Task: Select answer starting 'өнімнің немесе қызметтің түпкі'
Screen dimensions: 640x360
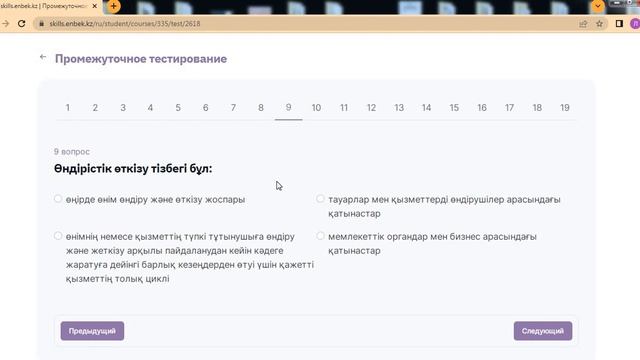Action: tap(58, 236)
